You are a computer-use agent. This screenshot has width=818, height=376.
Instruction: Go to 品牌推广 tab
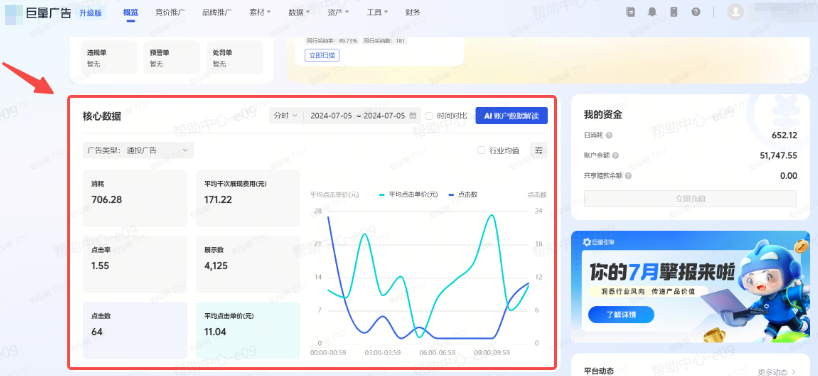pyautogui.click(x=217, y=12)
